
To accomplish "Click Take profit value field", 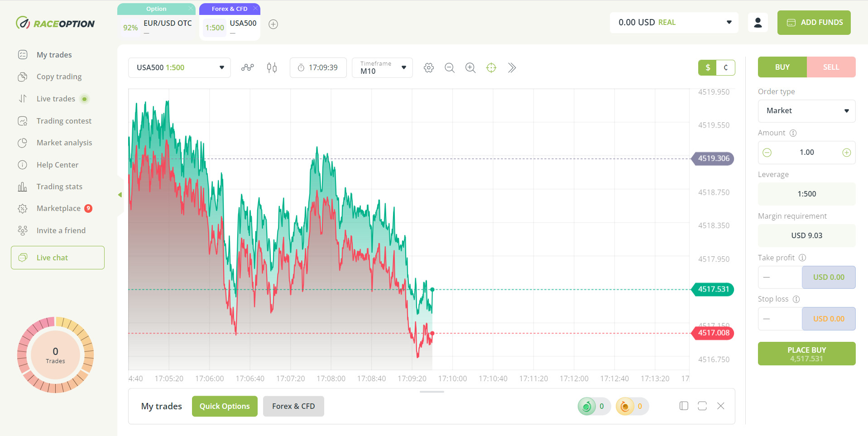I will click(x=780, y=277).
